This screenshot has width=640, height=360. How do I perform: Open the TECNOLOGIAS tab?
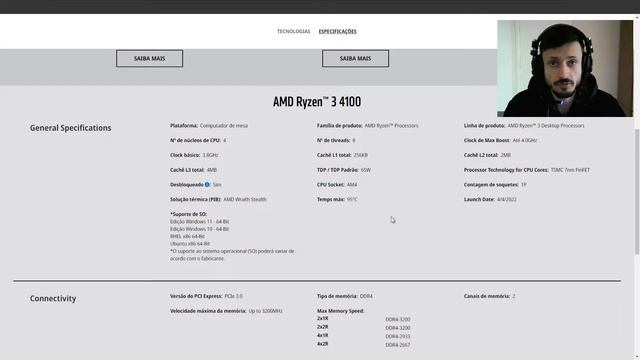[293, 31]
